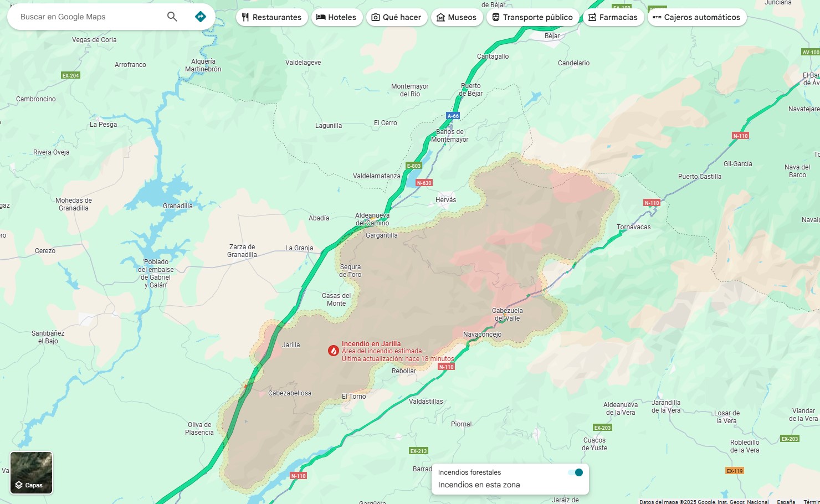Image resolution: width=820 pixels, height=504 pixels.
Task: Show Farmacias nearby
Action: (x=613, y=17)
